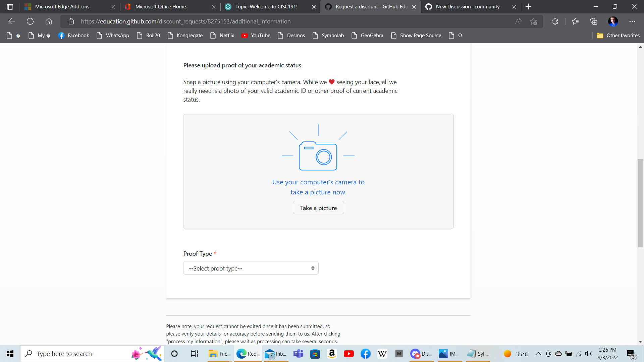Open the Favorites list icon
Viewport: 644px width, 362px height.
pos(575,21)
